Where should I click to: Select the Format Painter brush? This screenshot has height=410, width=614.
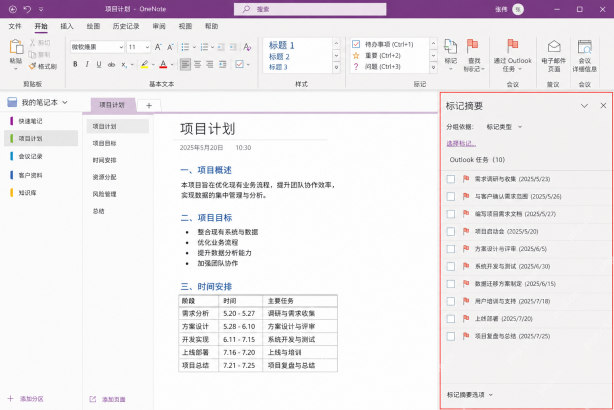33,66
